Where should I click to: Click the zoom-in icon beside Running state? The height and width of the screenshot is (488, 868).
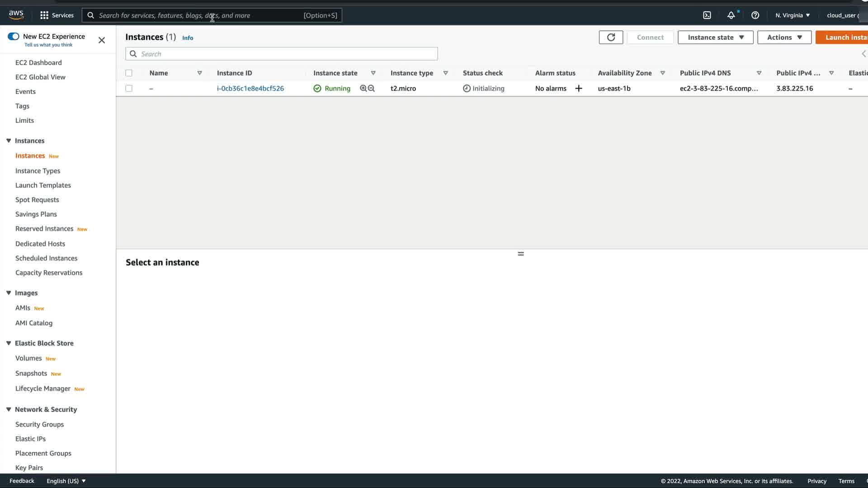(x=363, y=89)
